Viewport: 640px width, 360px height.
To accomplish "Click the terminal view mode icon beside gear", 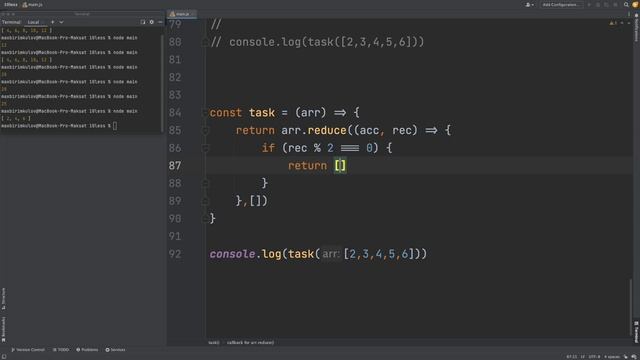I will click(x=143, y=22).
